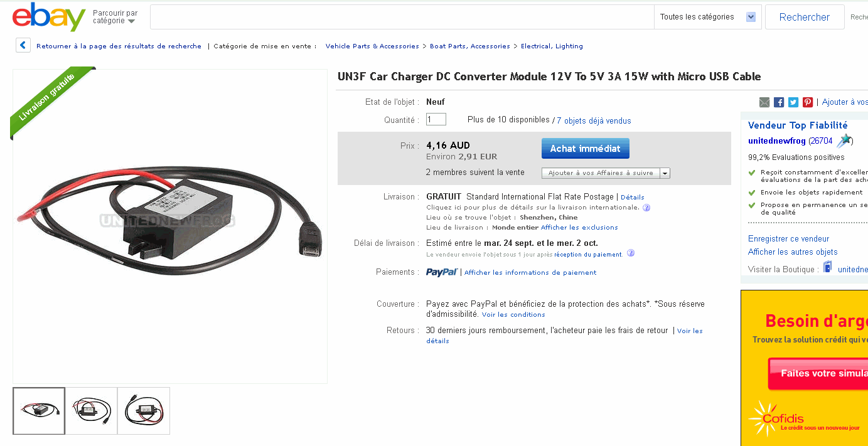Image resolution: width=868 pixels, height=446 pixels.
Task: Go to 'Vehicle Parts & Accessories' breadcrumb
Action: point(372,46)
